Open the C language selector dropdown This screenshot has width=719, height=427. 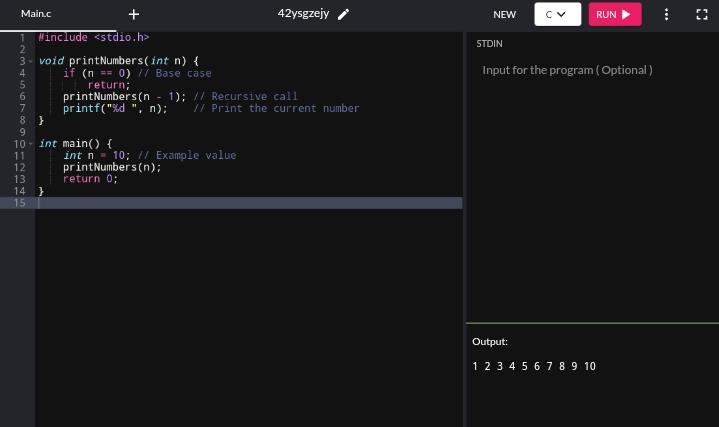(x=558, y=14)
